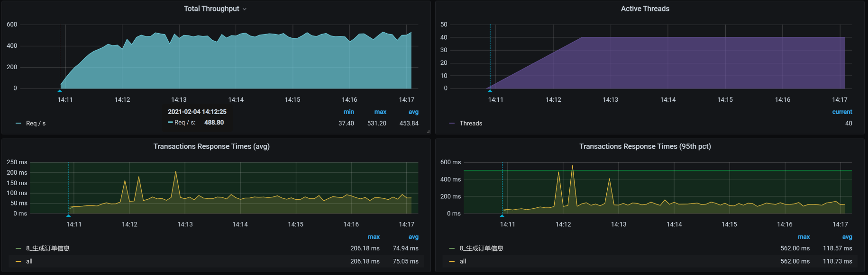
Task: Click the annotation marker in the 95th pct graph
Action: tap(502, 215)
